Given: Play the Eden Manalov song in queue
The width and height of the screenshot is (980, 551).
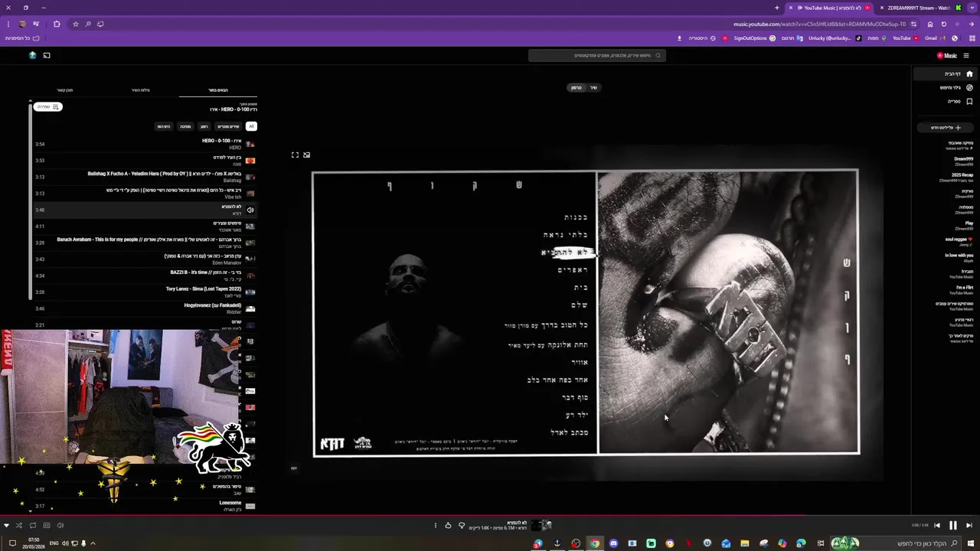Looking at the screenshot, I should click(x=144, y=259).
